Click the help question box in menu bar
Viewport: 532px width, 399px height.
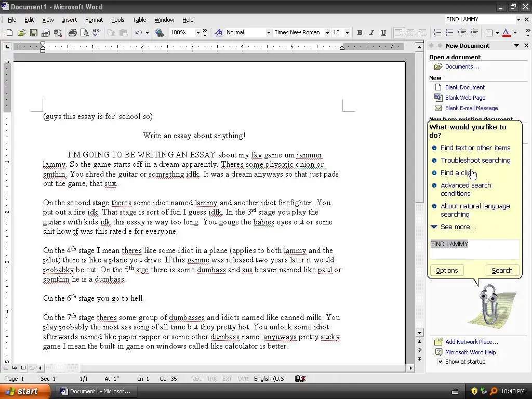click(480, 20)
